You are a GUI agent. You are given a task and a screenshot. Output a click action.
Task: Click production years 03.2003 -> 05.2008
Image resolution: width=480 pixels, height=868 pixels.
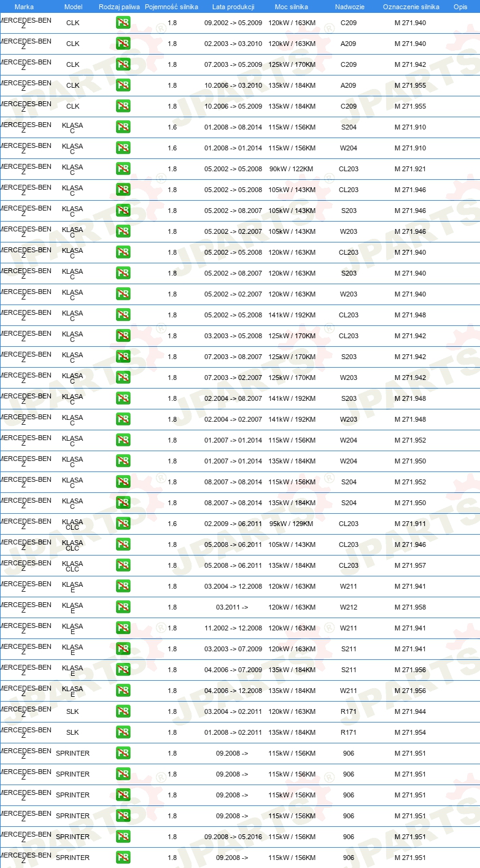tap(233, 336)
